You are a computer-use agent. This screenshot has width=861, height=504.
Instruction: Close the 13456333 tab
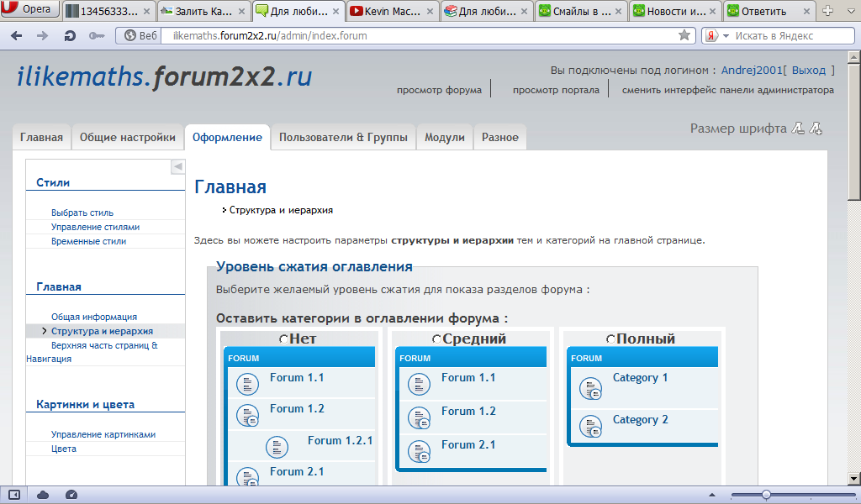(146, 11)
